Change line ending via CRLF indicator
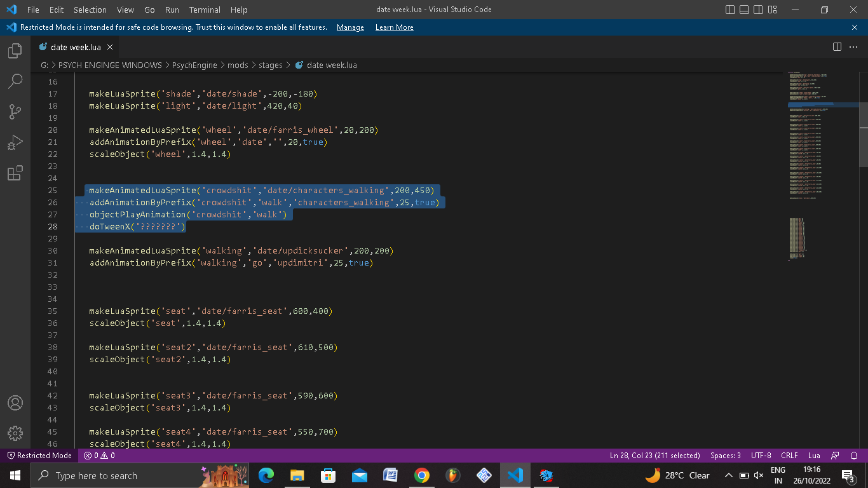This screenshot has width=868, height=488. coord(789,455)
